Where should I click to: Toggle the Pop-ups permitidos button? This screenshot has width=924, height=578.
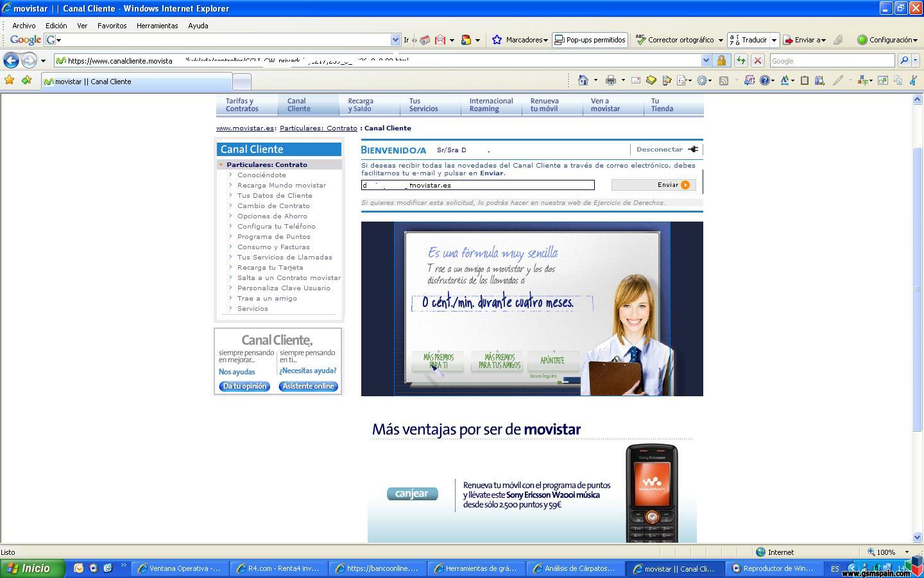click(590, 40)
